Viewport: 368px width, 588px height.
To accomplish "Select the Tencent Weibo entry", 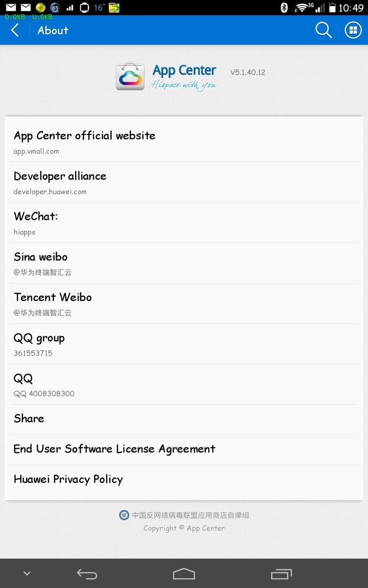I will [184, 304].
